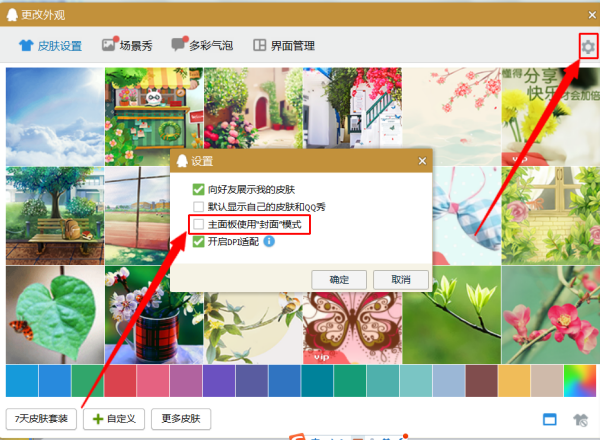This screenshot has width=600, height=440.
Task: Choose the purple color swatch
Action: pyautogui.click(x=219, y=381)
